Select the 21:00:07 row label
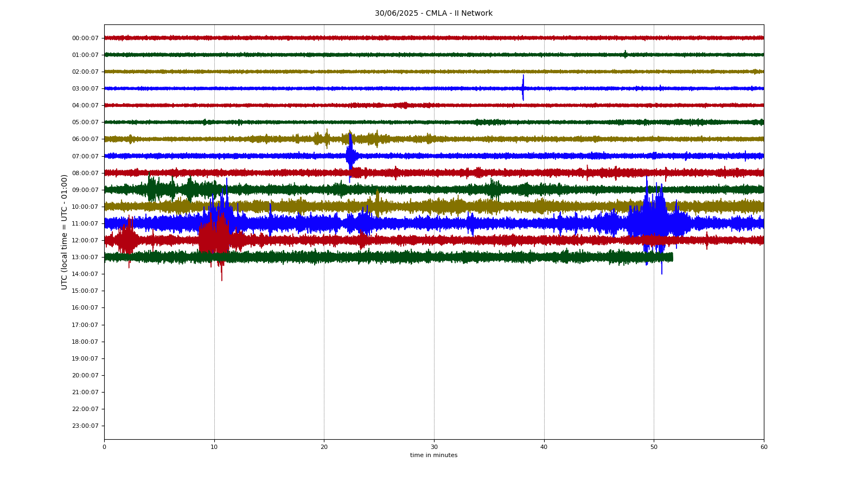This screenshot has height=488, width=868. pos(85,392)
